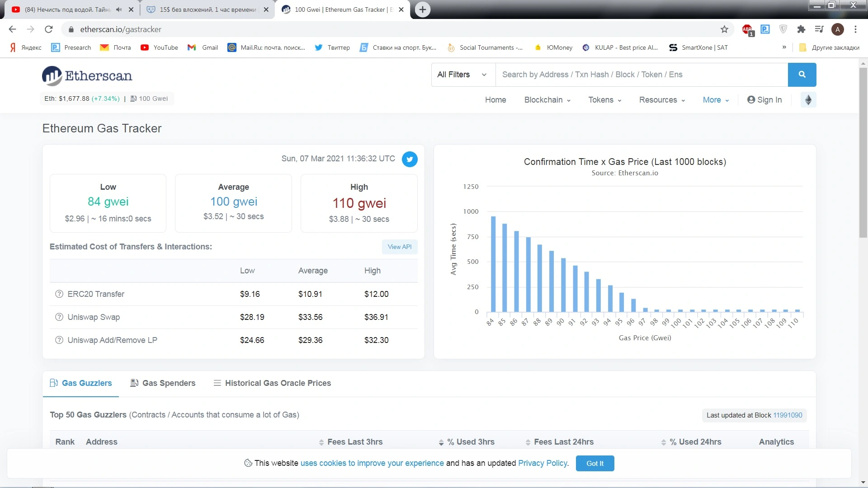This screenshot has width=868, height=488.
Task: Open the Chrome extensions puzzle icon
Action: [801, 29]
